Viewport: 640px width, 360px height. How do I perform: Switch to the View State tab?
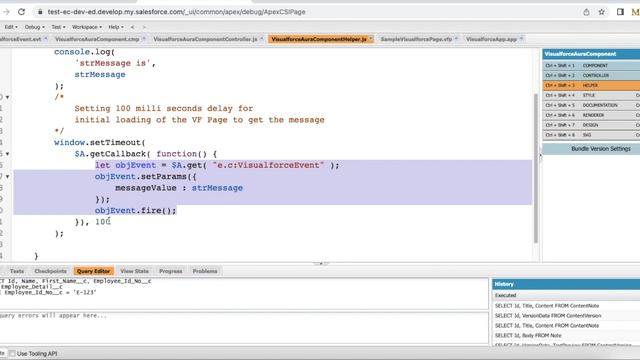click(x=134, y=271)
